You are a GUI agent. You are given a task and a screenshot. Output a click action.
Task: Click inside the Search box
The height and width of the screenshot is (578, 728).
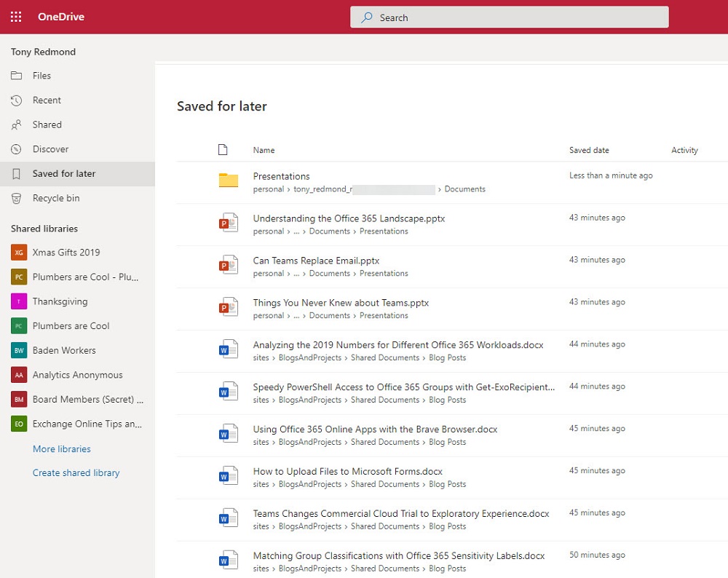point(510,17)
